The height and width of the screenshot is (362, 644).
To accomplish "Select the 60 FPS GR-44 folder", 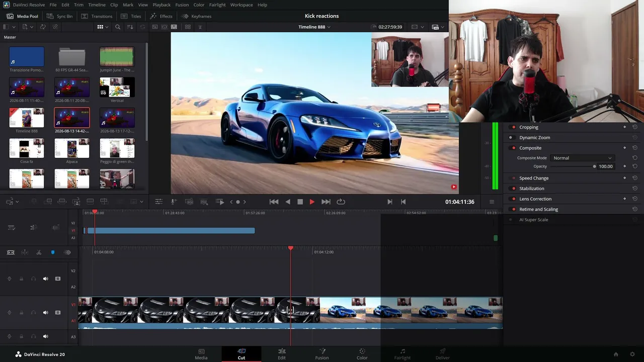I will point(72,57).
